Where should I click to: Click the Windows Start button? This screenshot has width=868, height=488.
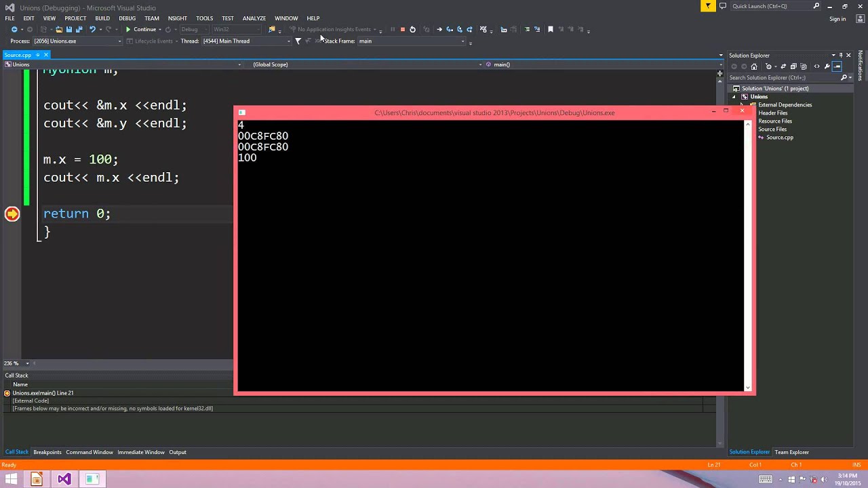(12, 479)
